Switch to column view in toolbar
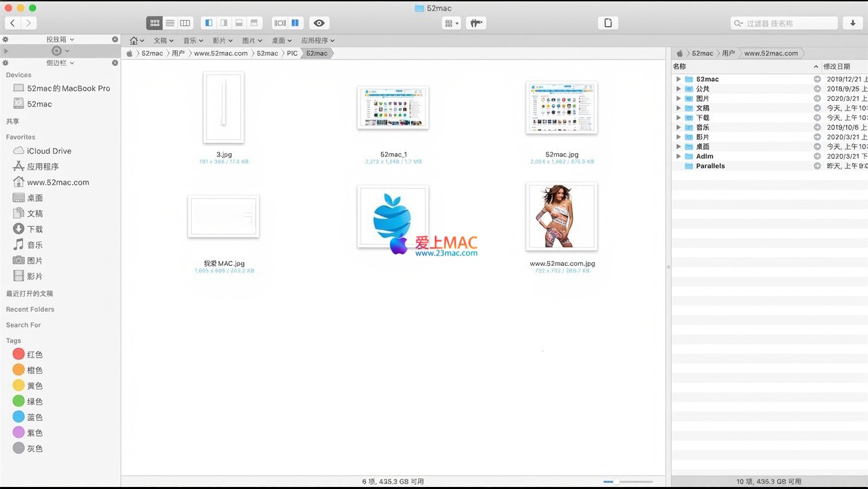This screenshot has width=868, height=489. pos(185,23)
